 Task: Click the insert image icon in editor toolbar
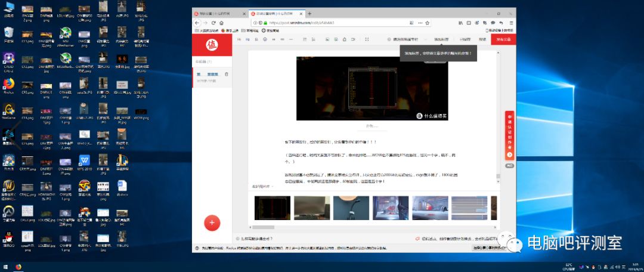[x=327, y=39]
